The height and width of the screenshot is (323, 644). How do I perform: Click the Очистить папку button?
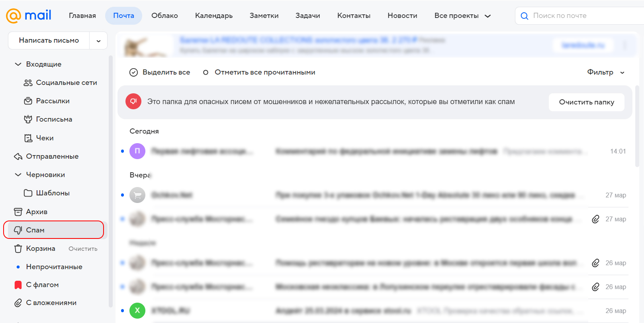pos(587,102)
